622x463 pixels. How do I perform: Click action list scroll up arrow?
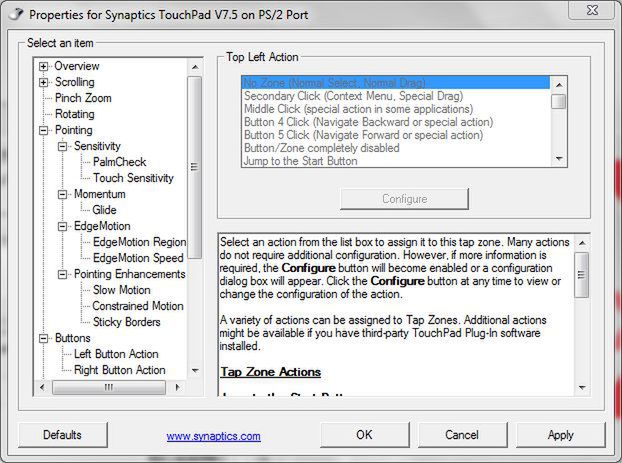pos(559,85)
